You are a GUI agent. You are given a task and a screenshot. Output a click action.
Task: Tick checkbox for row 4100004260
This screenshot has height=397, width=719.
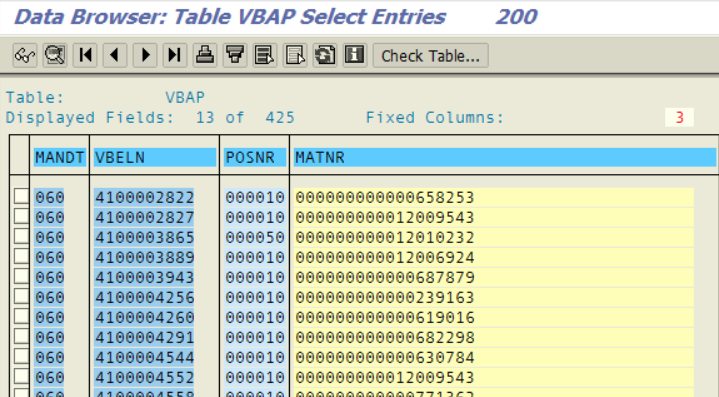[21, 316]
